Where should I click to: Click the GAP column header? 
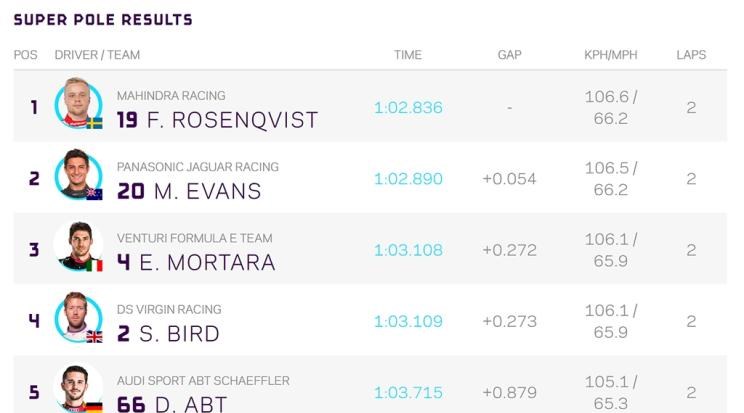509,55
